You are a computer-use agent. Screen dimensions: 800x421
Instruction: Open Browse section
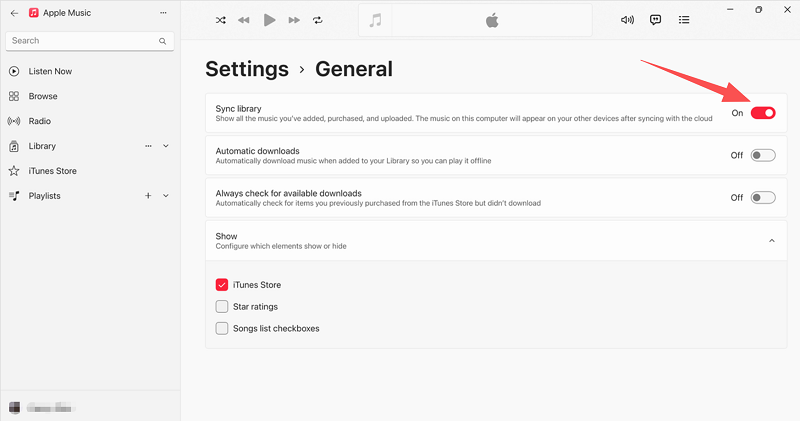pyautogui.click(x=43, y=96)
